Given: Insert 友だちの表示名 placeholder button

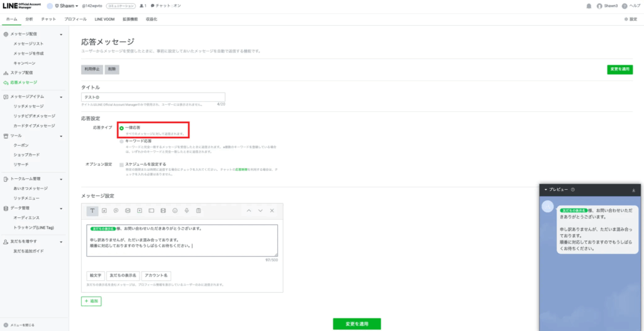Looking at the screenshot, I should (123, 275).
